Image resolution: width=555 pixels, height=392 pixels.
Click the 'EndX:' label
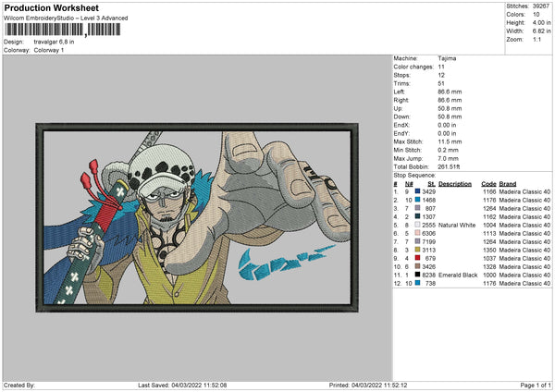click(401, 125)
